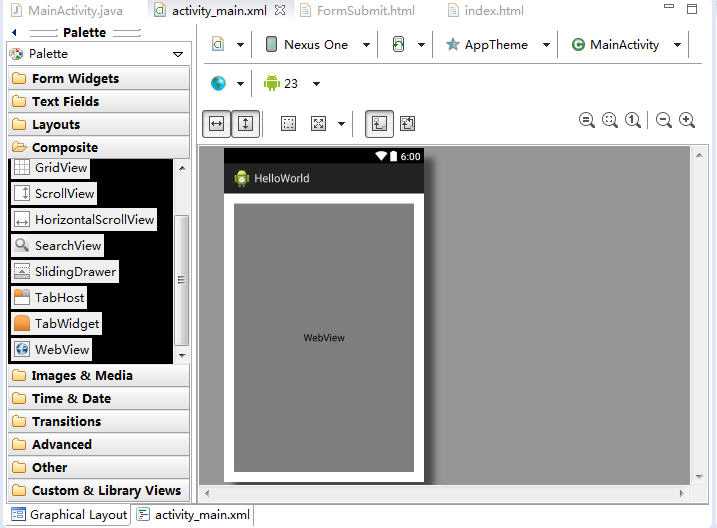Maximize the editor pane
Screen dimensions: 717x528
692,9
